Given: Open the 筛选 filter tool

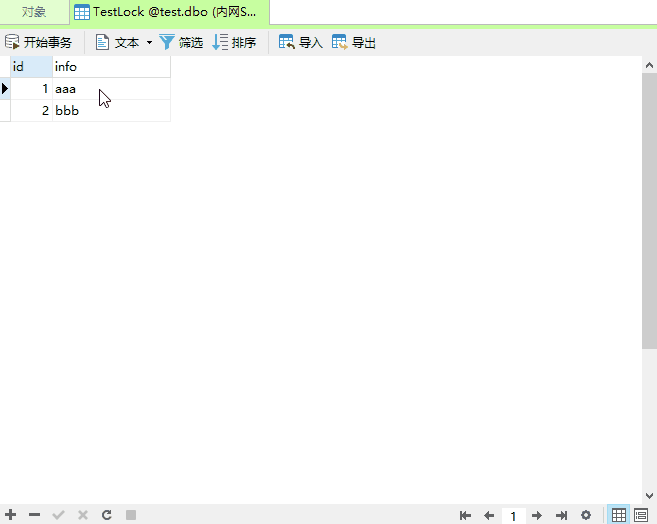Looking at the screenshot, I should click(x=181, y=42).
